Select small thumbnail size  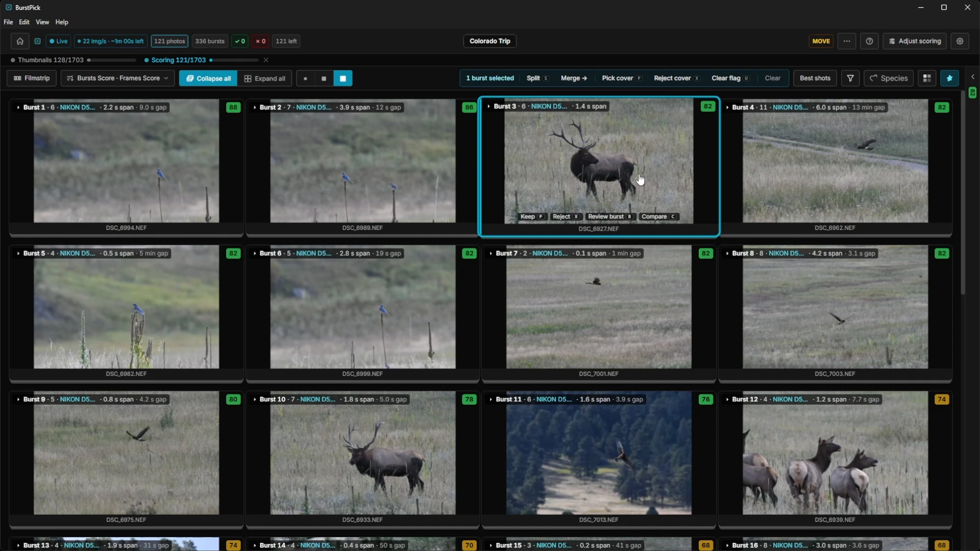tap(305, 79)
